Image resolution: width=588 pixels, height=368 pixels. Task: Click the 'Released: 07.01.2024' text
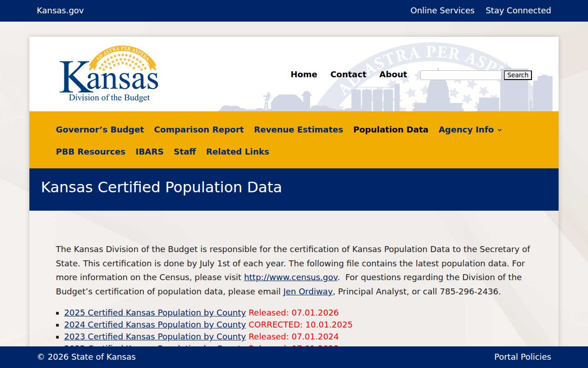294,337
